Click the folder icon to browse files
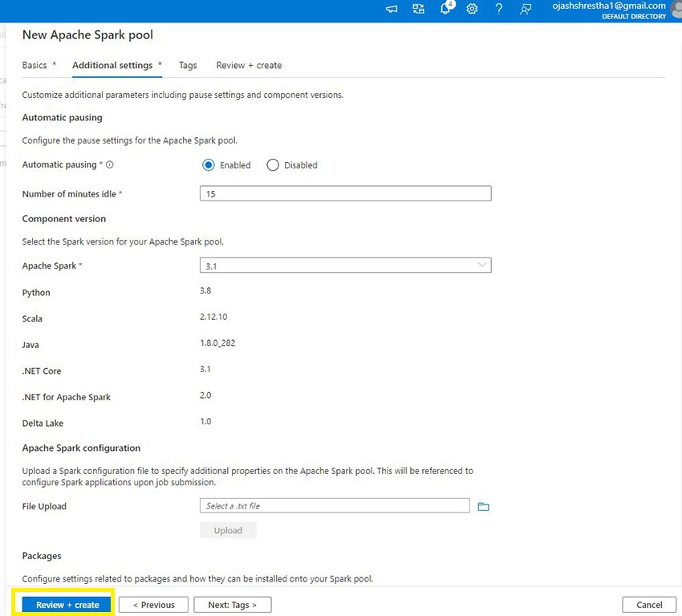Viewport: 682px width, 616px height. [x=482, y=505]
